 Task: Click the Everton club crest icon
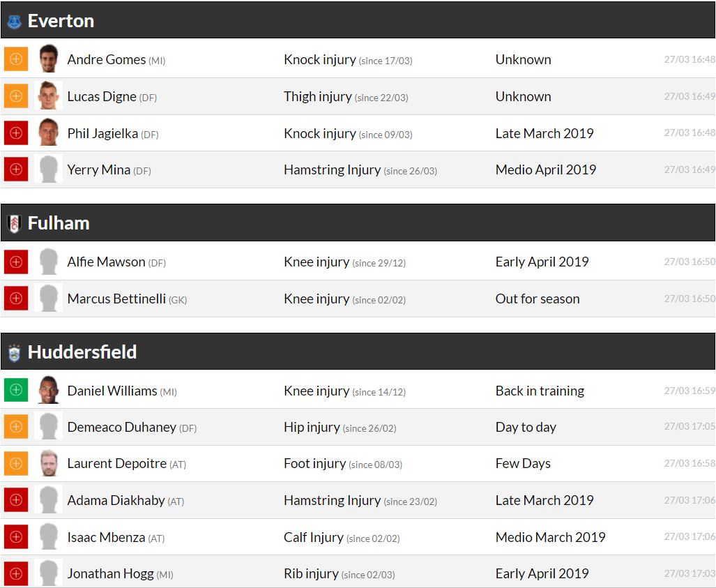(14, 22)
